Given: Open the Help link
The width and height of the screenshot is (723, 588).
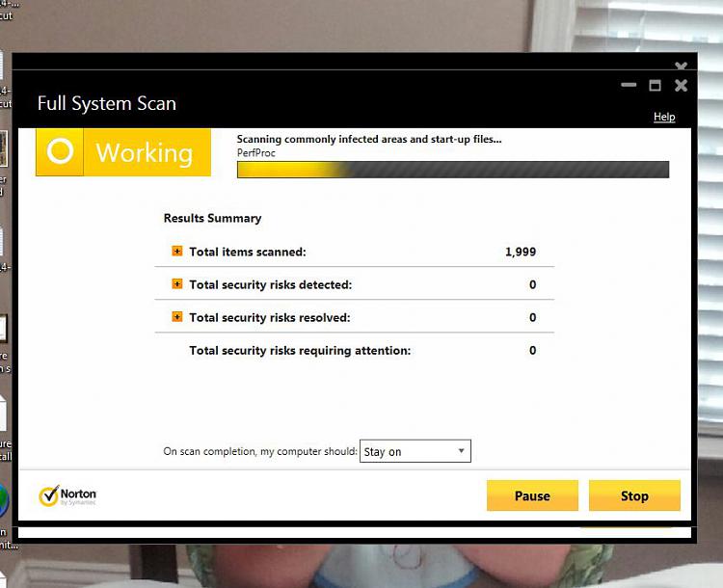Looking at the screenshot, I should pos(664,117).
